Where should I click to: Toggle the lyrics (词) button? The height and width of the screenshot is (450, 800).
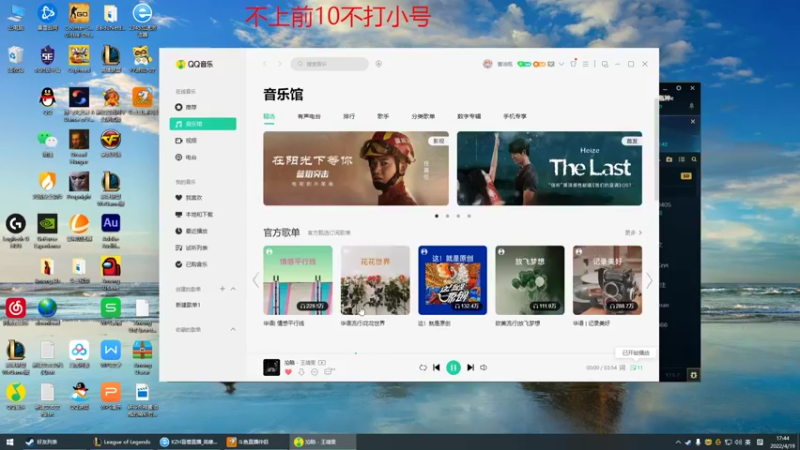click(622, 368)
